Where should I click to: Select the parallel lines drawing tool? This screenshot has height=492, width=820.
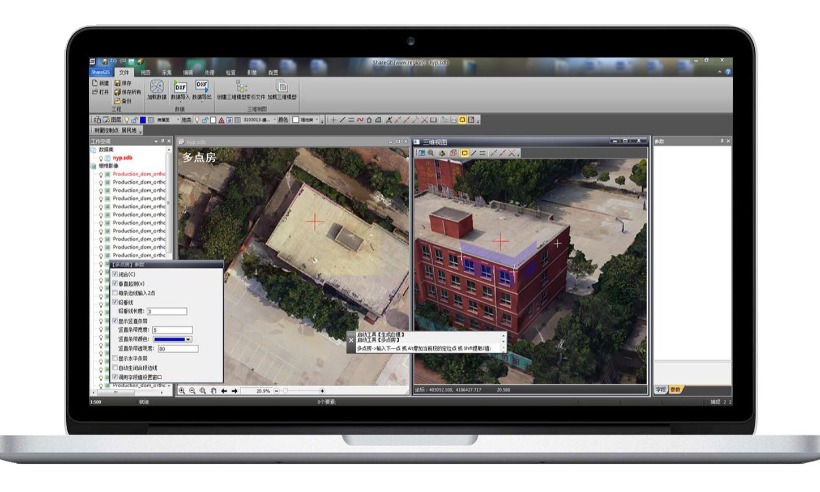pos(351,120)
